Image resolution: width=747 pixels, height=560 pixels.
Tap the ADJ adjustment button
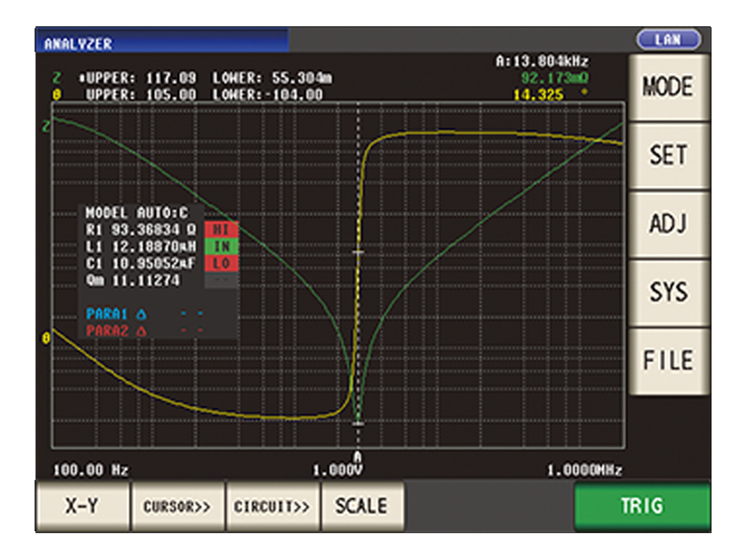(x=668, y=224)
